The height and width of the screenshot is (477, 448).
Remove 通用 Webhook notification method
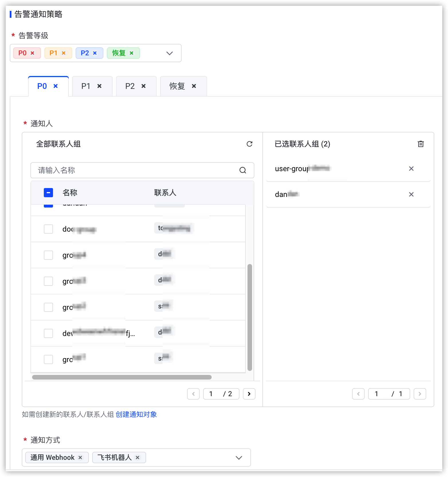click(x=80, y=458)
